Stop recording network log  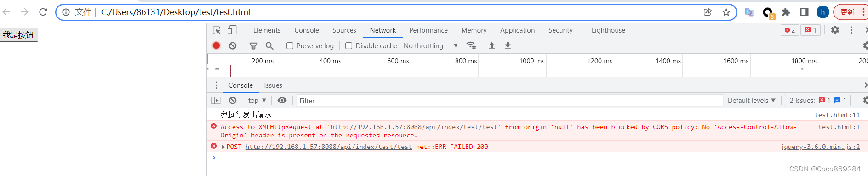pos(216,45)
